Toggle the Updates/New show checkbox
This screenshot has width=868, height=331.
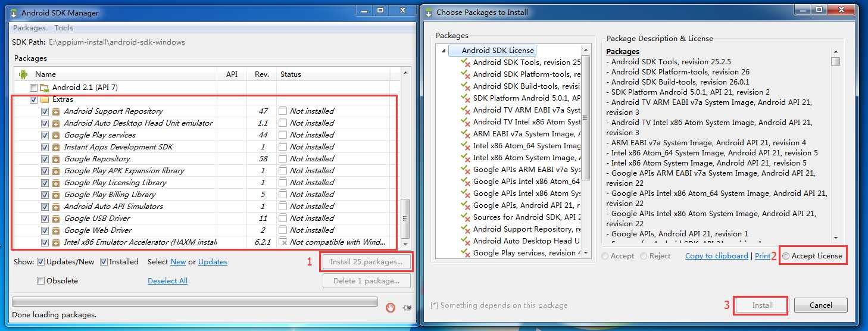[x=40, y=262]
